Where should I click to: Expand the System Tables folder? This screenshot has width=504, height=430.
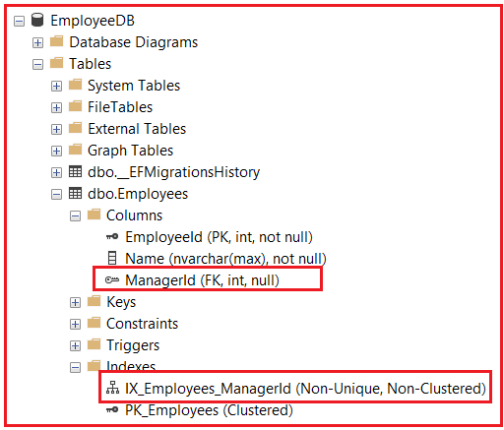click(56, 87)
